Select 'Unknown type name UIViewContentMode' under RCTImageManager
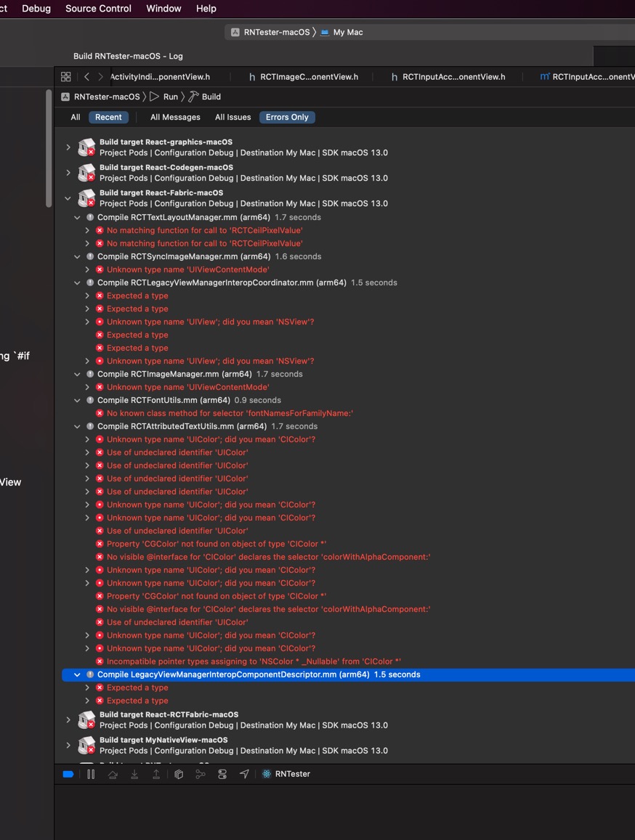This screenshot has width=635, height=840. (187, 387)
